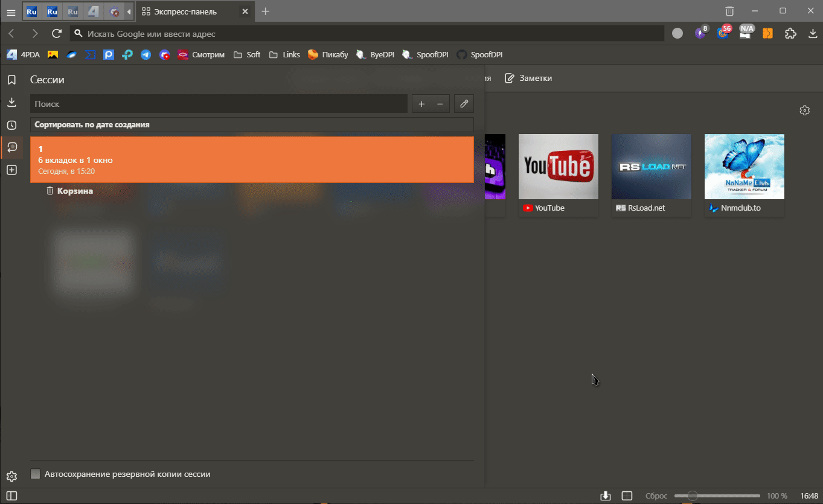Image resolution: width=823 pixels, height=504 pixels.
Task: Expand the Soft bookmarks folder
Action: click(246, 55)
